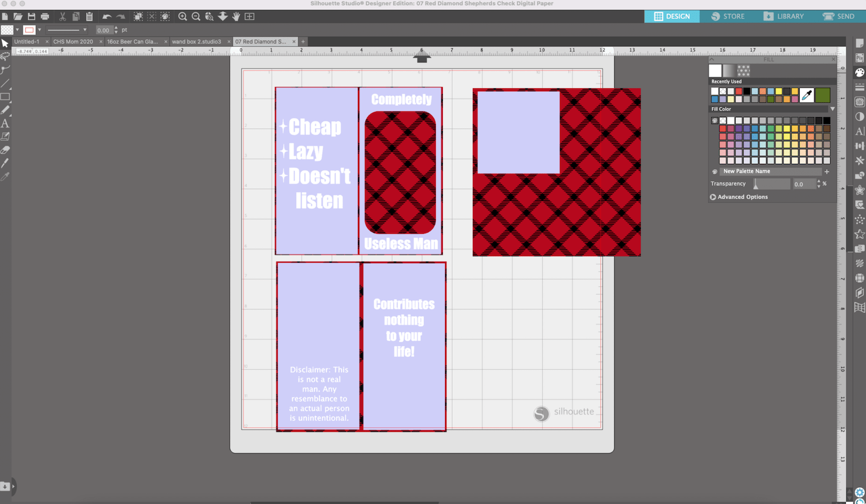Click the Cut scissors icon
Viewport: 866px width, 504px height.
(x=62, y=17)
